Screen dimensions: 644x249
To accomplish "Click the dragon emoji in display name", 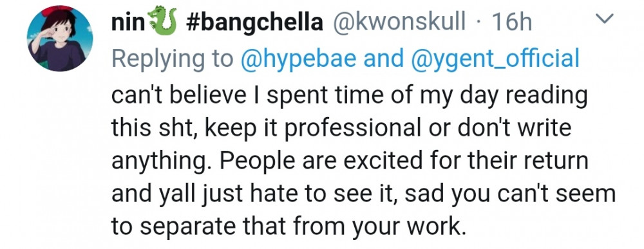I will [163, 21].
